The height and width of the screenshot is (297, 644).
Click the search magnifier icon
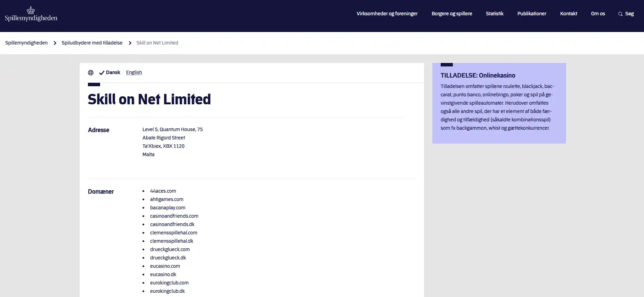[x=620, y=14]
